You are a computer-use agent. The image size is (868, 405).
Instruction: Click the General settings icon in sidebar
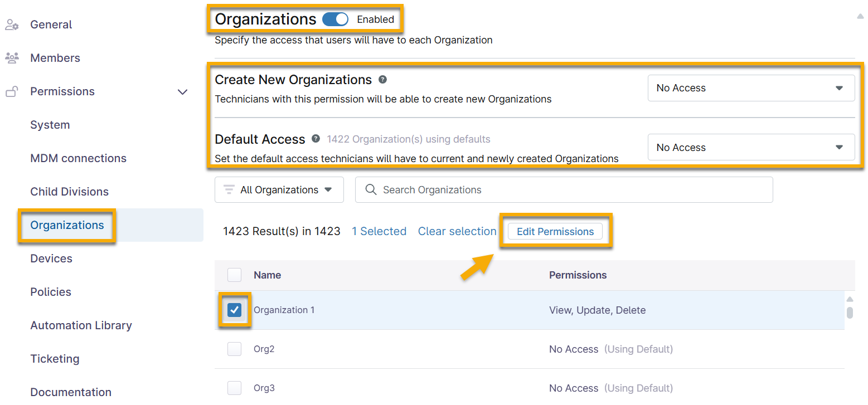pos(12,25)
